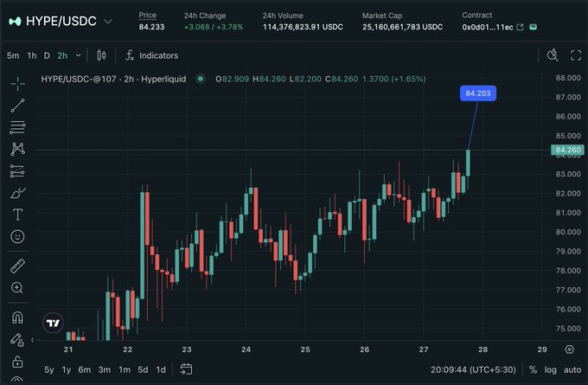Toggle magnet mode snapping

point(17,318)
